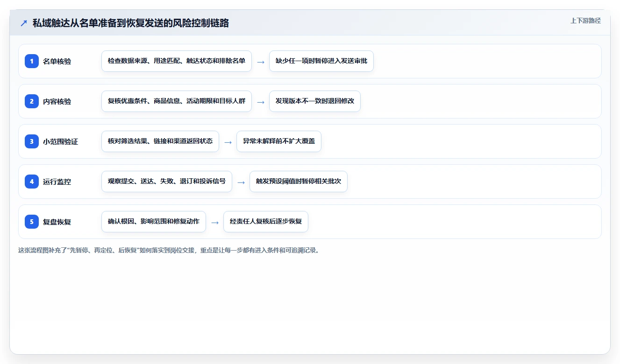Select the box 复核优惠条件、商品信息、活动期限和目标人群
Viewport: 620px width, 364px height.
177,101
